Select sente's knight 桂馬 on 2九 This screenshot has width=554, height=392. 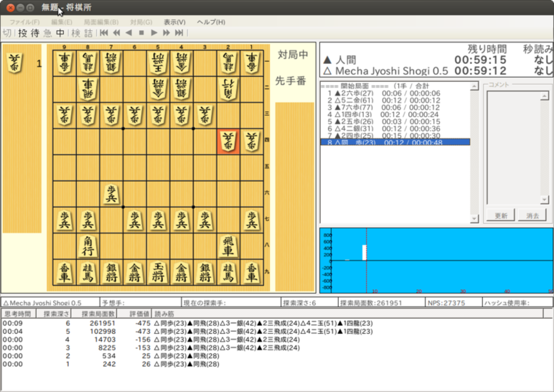[228, 273]
